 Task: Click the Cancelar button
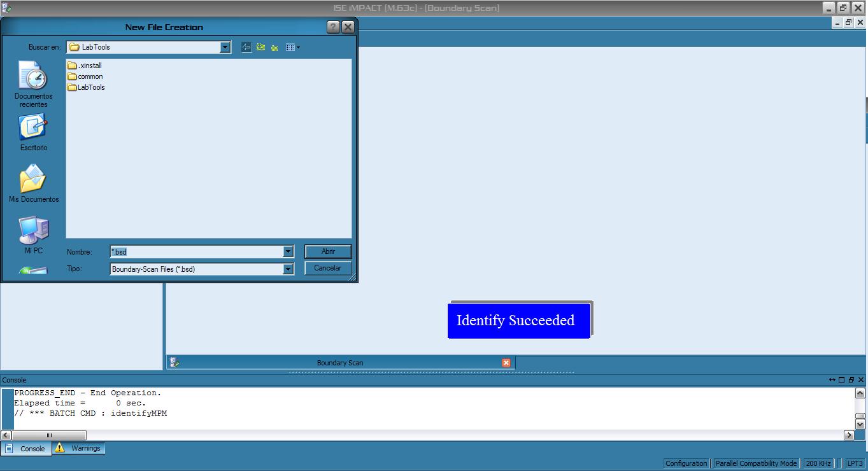[x=328, y=268]
